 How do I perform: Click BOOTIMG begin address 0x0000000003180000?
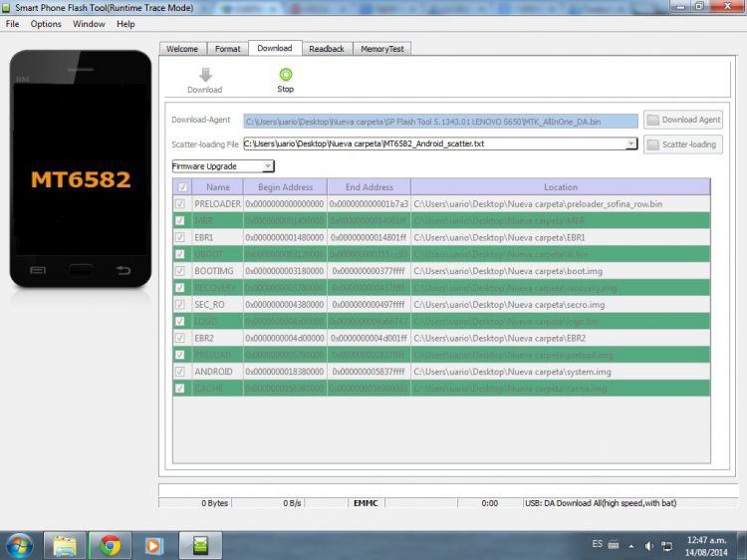pos(285,271)
